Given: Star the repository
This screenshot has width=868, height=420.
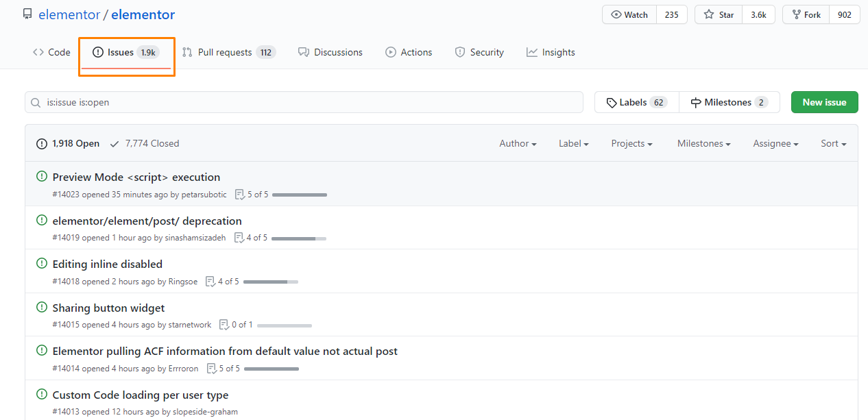Looking at the screenshot, I should (719, 15).
